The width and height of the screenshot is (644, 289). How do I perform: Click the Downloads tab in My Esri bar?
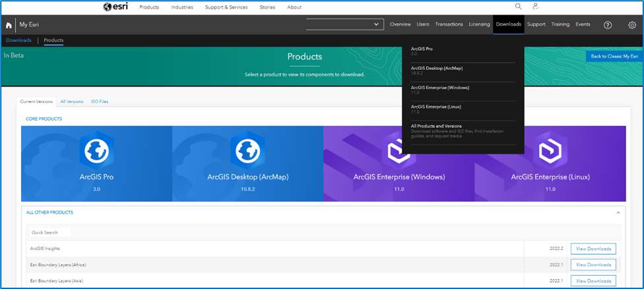[x=509, y=24]
